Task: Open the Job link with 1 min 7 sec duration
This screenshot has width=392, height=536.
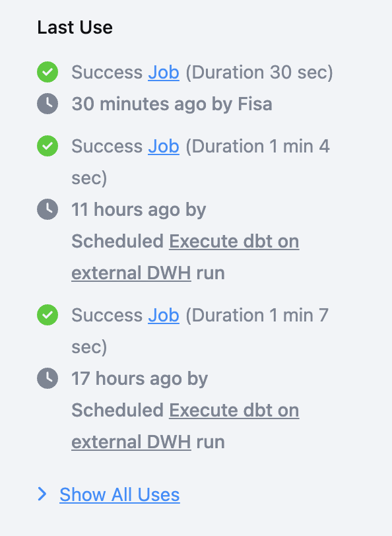Action: click(x=164, y=315)
